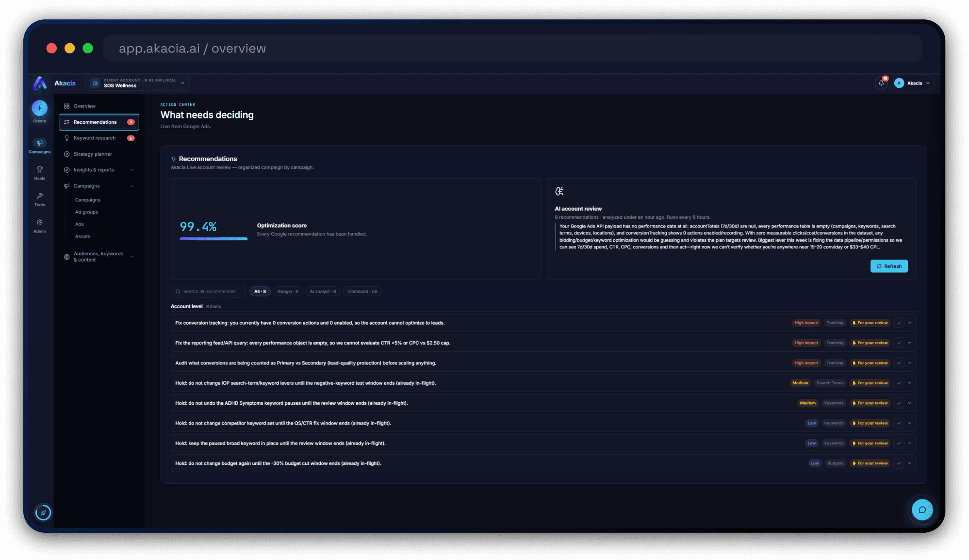Click the browser address bar app.akacia.ai

[512, 48]
